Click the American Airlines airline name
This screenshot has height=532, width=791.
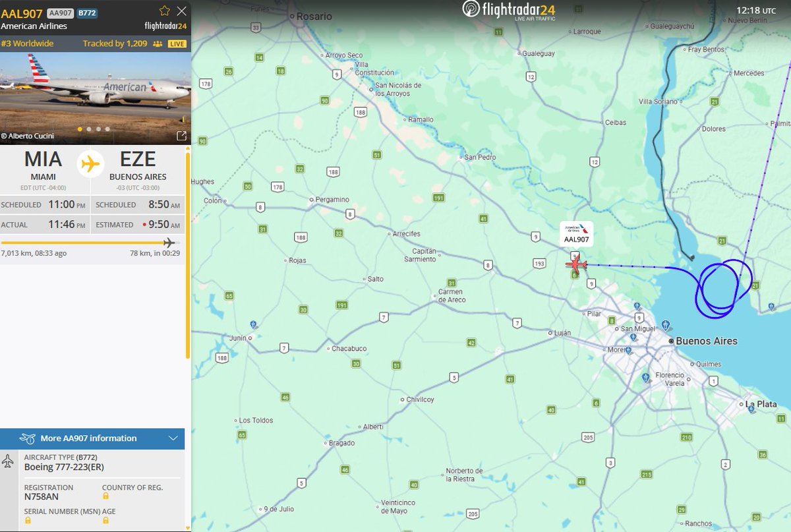[34, 26]
